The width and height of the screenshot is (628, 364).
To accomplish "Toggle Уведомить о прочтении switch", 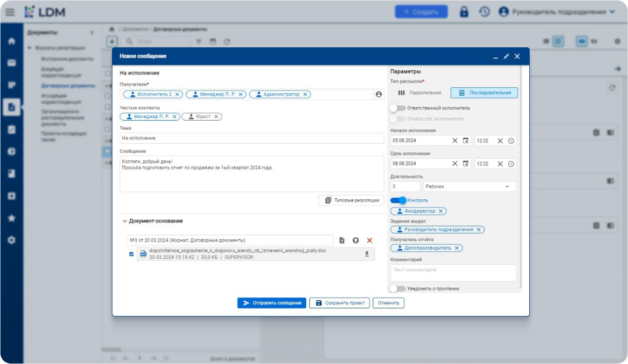I will 398,288.
